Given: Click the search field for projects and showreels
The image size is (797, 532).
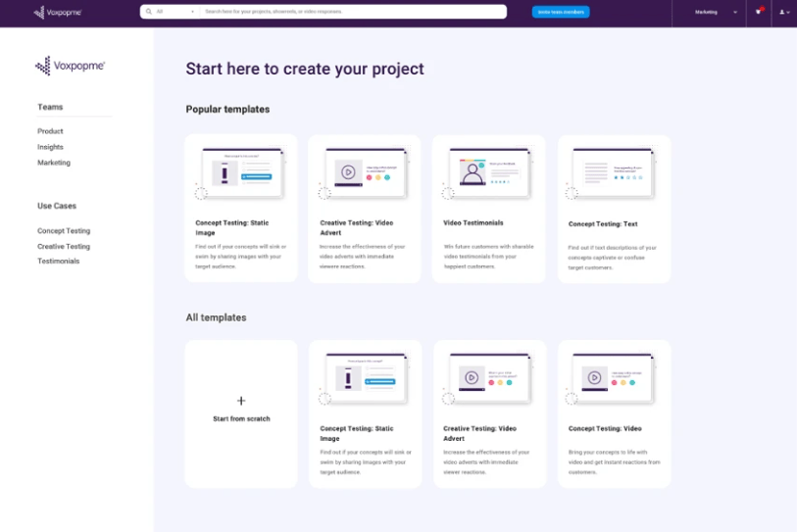Looking at the screenshot, I should tap(353, 11).
